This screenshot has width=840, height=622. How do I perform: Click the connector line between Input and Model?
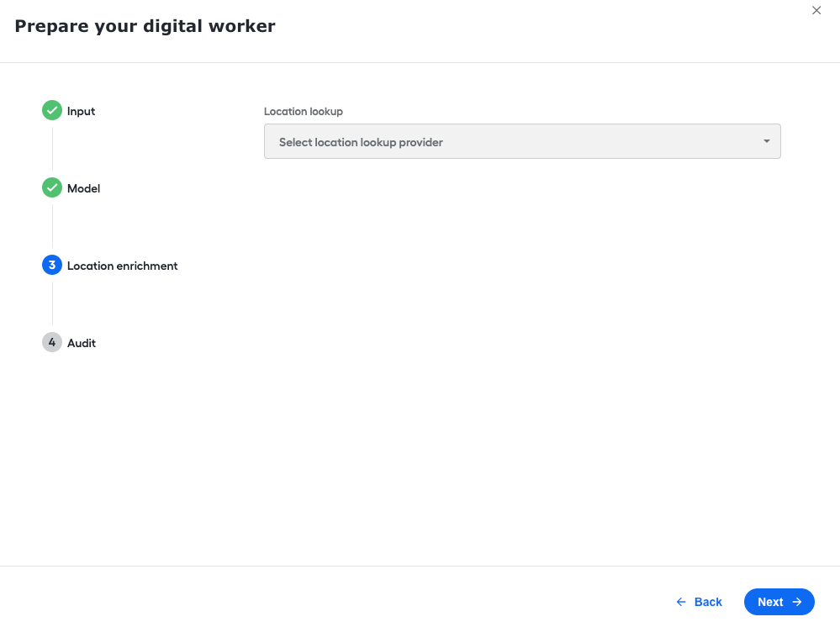click(52, 149)
